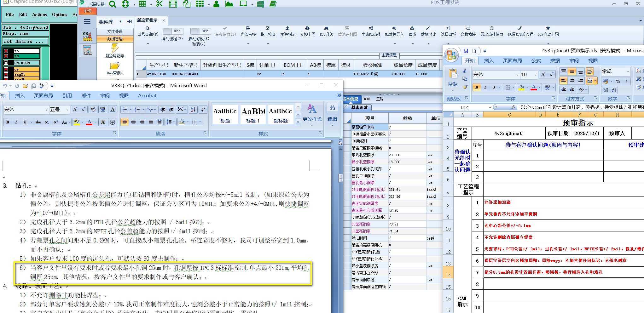Switch to Excel's 公式 tab
The image size is (644, 313).
click(x=536, y=61)
